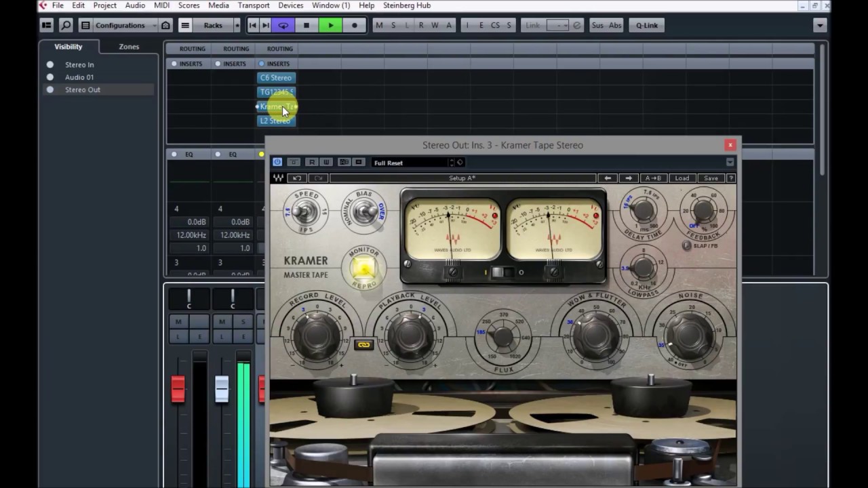This screenshot has width=868, height=488.
Task: Flip the Bias nominal/over switch
Action: [x=363, y=212]
